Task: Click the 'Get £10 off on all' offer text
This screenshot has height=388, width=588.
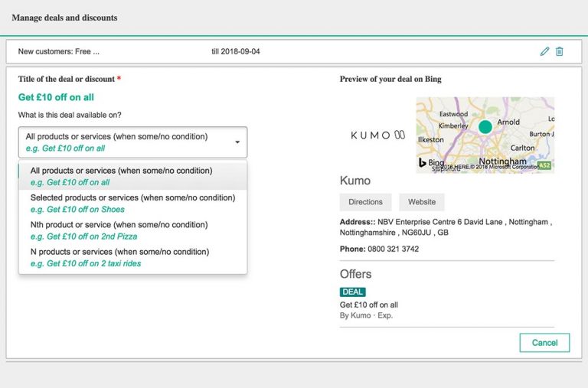Action: coord(368,305)
